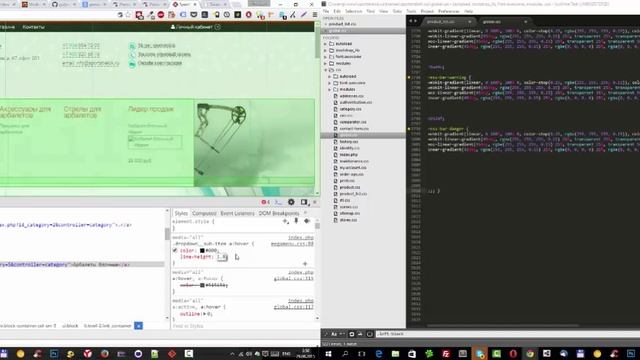The width and height of the screenshot is (640, 360).
Task: Expand modules top-level folder in sidebar
Action: click(x=325, y=63)
